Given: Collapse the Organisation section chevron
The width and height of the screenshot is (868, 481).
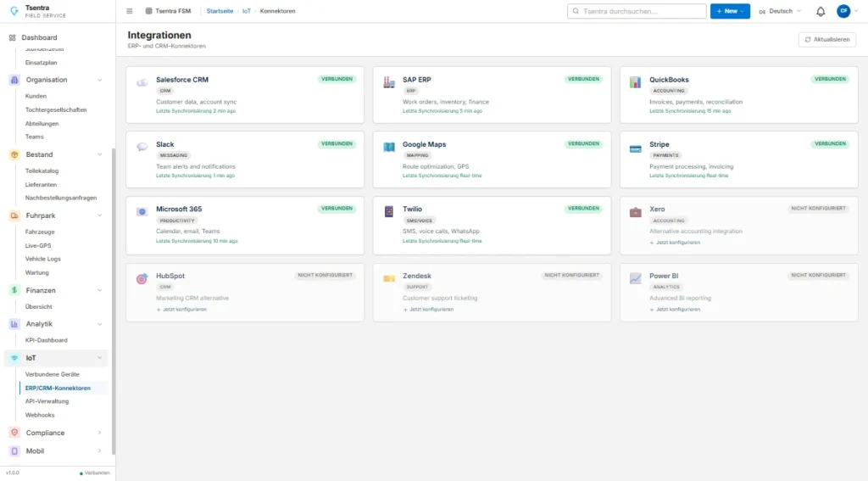Looking at the screenshot, I should click(x=100, y=80).
